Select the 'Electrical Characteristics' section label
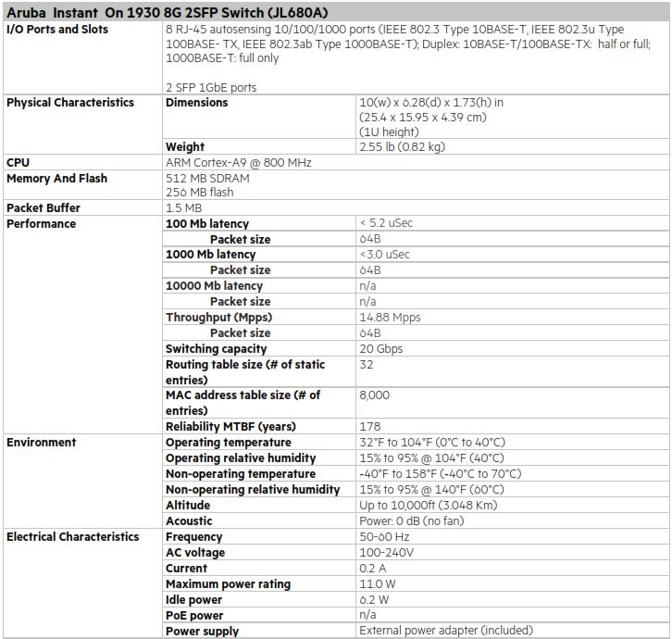 [73, 536]
